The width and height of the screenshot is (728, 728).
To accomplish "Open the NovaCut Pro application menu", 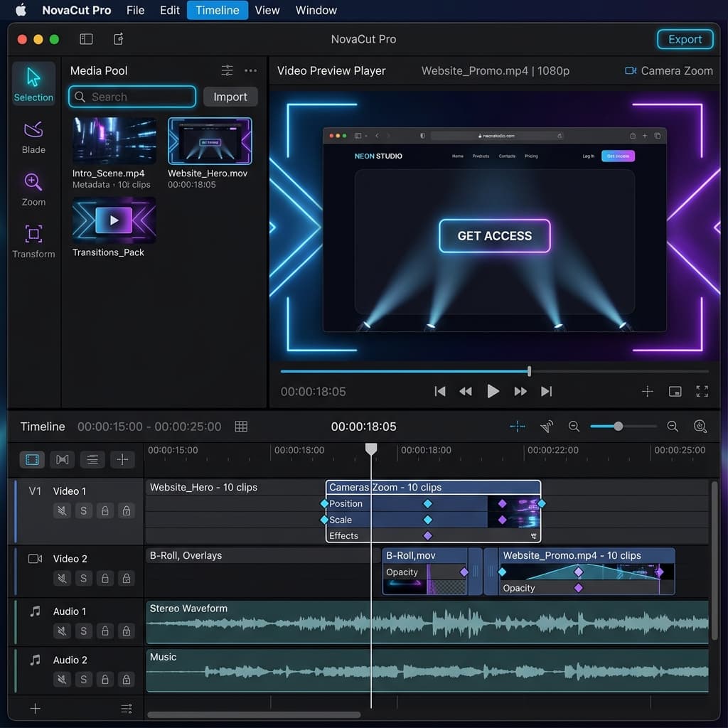I will pos(77,10).
